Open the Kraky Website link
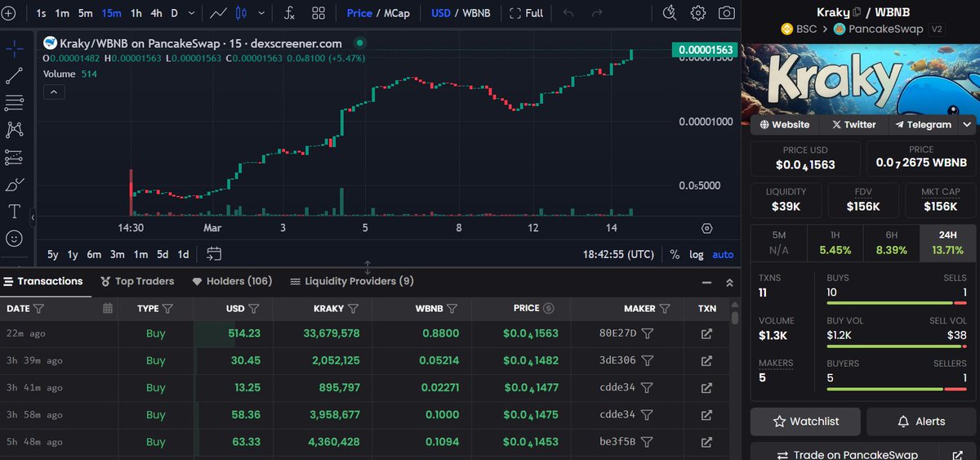Screen dimensions: 980x460 [785, 125]
